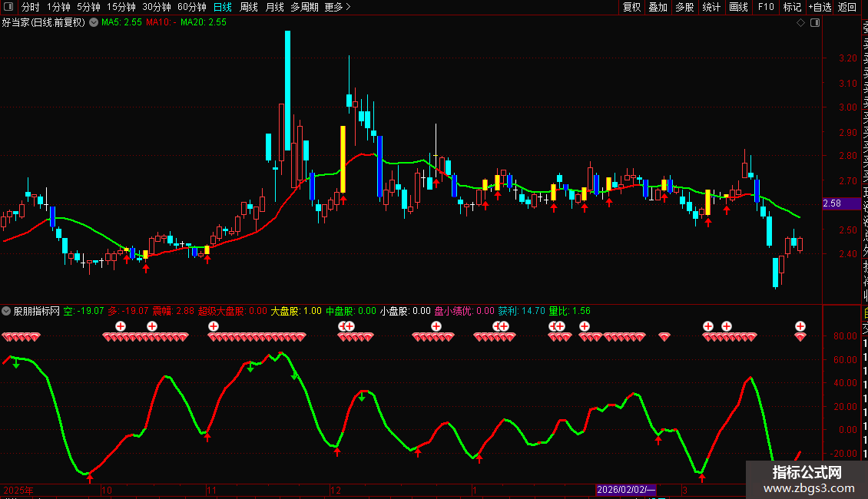Image resolution: width=868 pixels, height=499 pixels.
Task: Click the 空: -19.07 value
Action: (x=84, y=311)
